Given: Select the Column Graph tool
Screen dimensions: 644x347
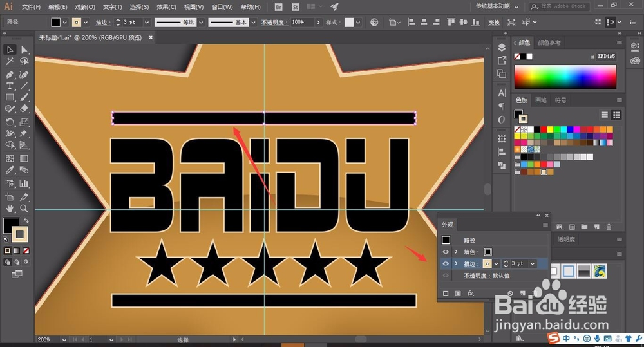Looking at the screenshot, I should [24, 183].
